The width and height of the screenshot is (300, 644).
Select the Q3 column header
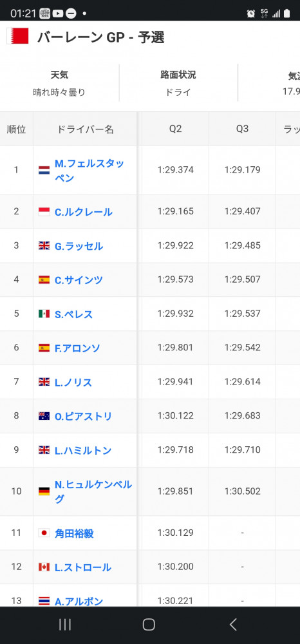tap(242, 129)
